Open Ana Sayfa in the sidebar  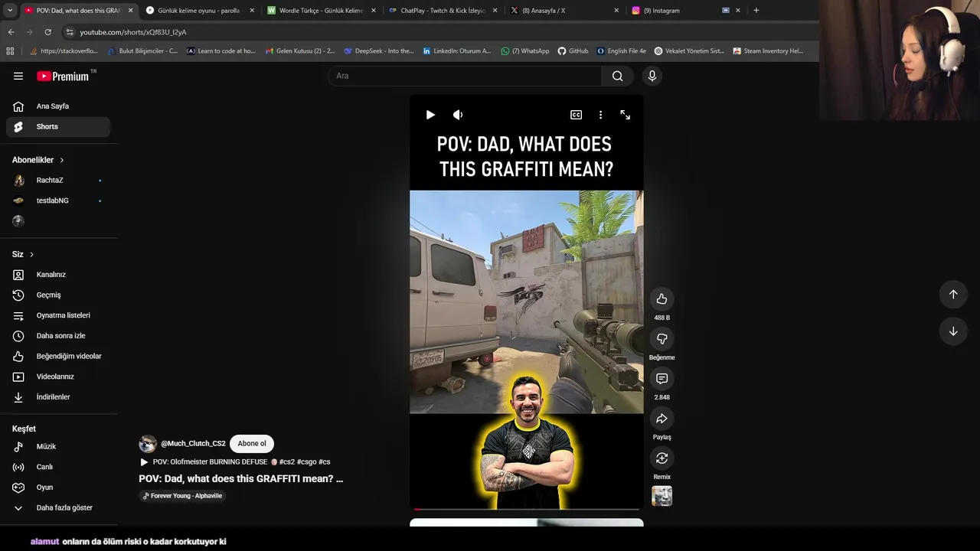pyautogui.click(x=58, y=106)
